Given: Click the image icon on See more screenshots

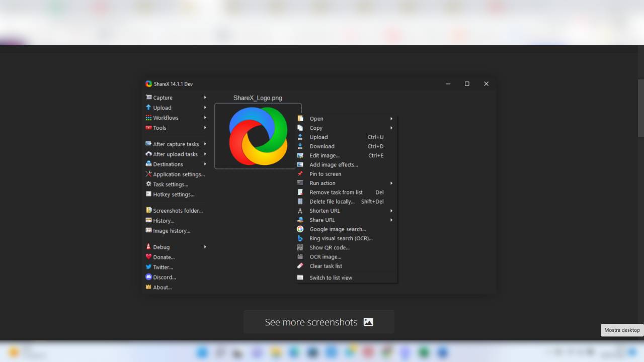Looking at the screenshot, I should (368, 322).
